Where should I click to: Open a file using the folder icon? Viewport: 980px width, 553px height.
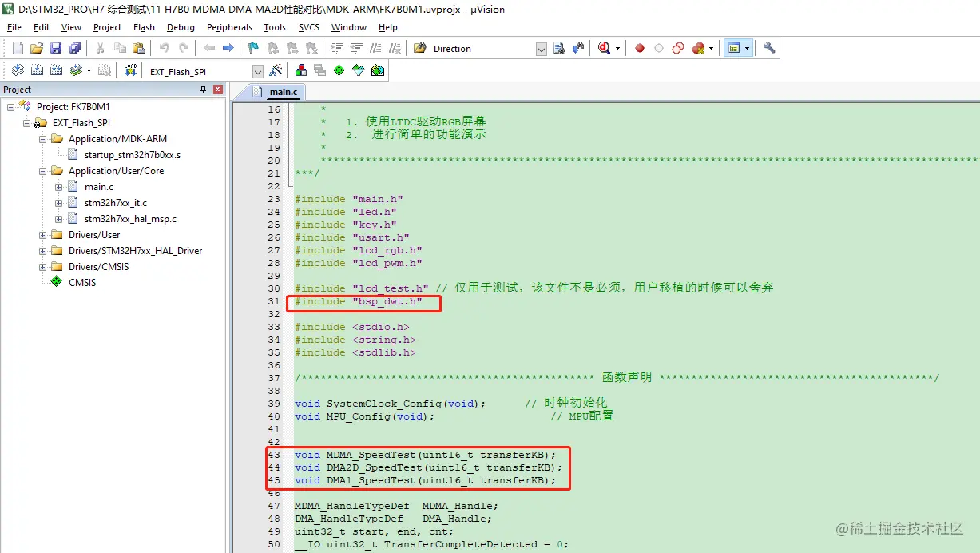pos(37,48)
